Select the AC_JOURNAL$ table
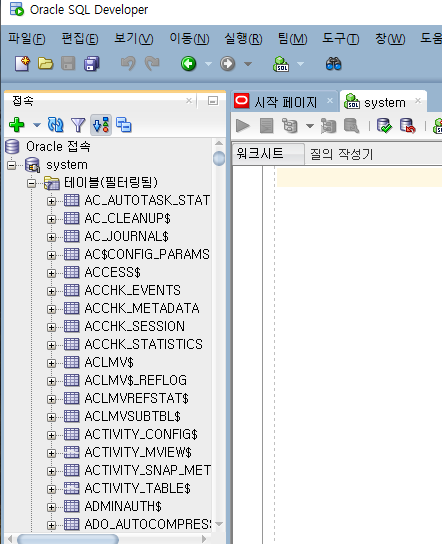 coord(126,237)
